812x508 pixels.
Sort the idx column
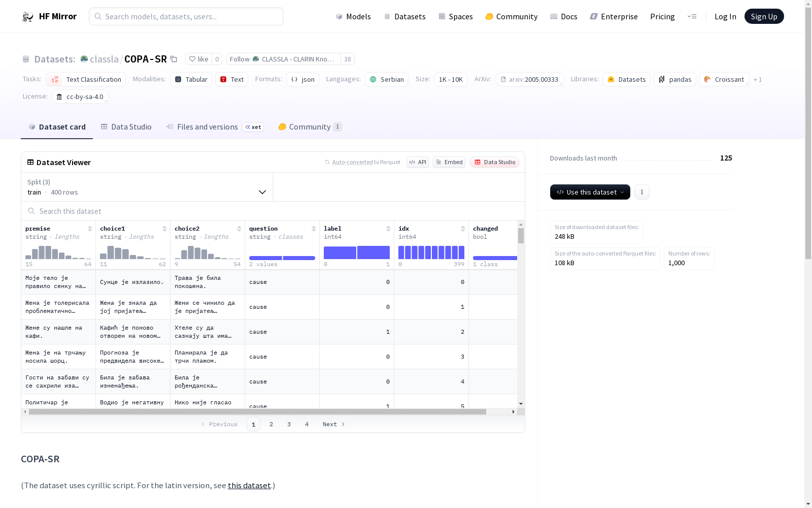point(463,229)
